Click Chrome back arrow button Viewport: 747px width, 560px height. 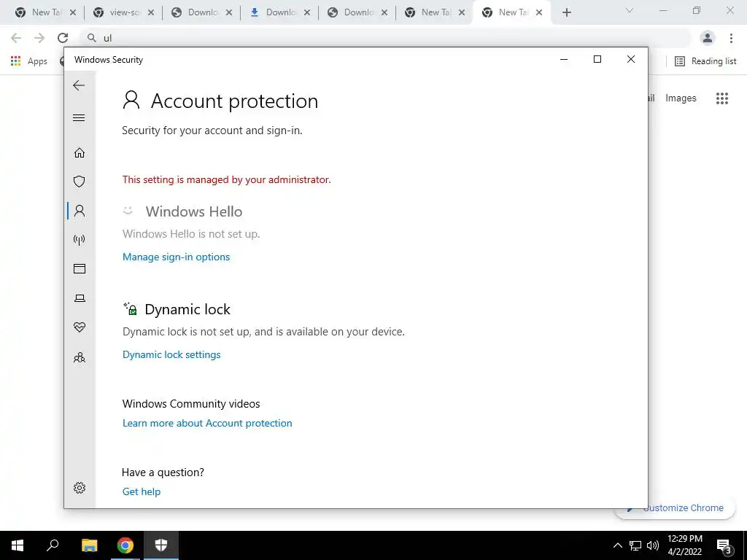16,38
